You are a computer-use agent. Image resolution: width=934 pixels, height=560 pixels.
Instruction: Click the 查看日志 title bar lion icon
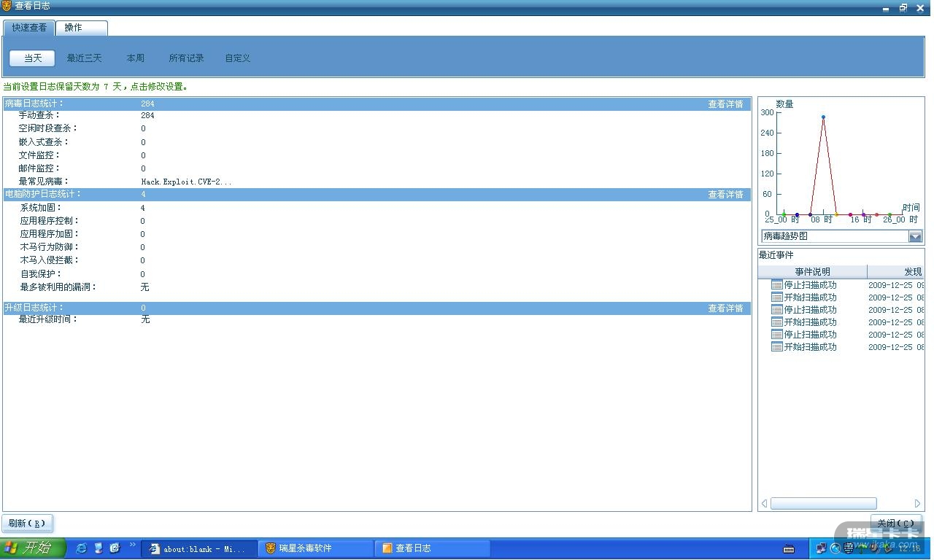pos(7,6)
